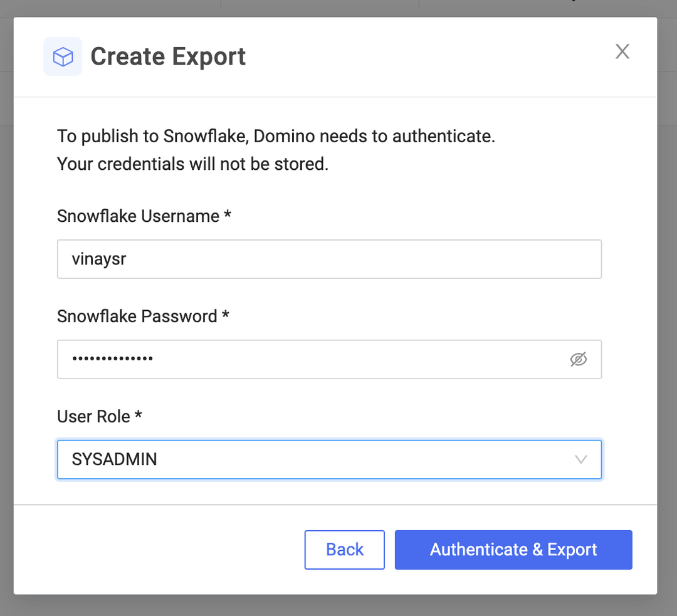The image size is (677, 616).
Task: Click inside the Snowflake Username field
Action: coord(329,259)
